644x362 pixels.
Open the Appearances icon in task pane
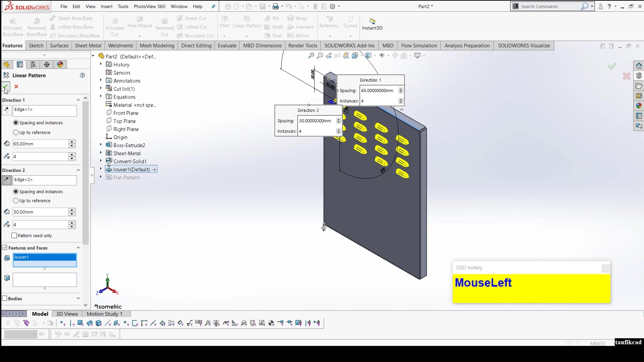coord(639,106)
